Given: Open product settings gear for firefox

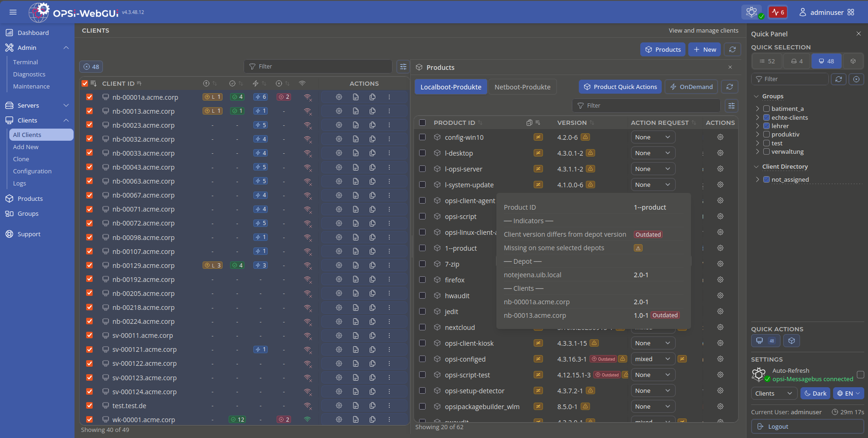Looking at the screenshot, I should [x=720, y=280].
